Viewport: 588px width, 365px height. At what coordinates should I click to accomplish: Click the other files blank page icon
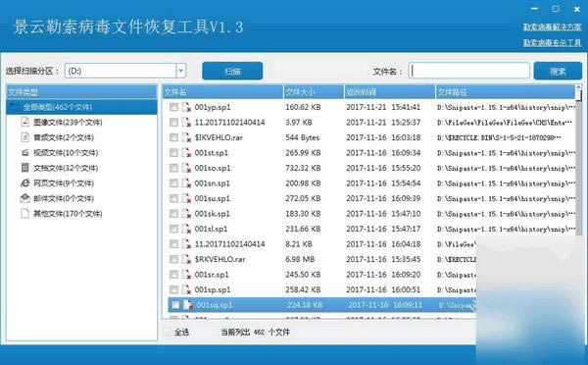click(x=24, y=213)
